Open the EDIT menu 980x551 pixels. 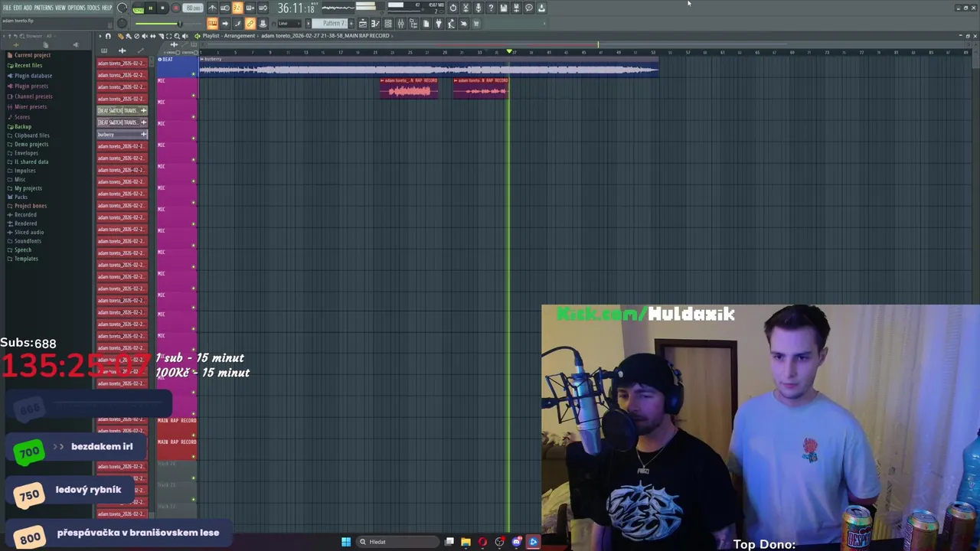pos(18,8)
